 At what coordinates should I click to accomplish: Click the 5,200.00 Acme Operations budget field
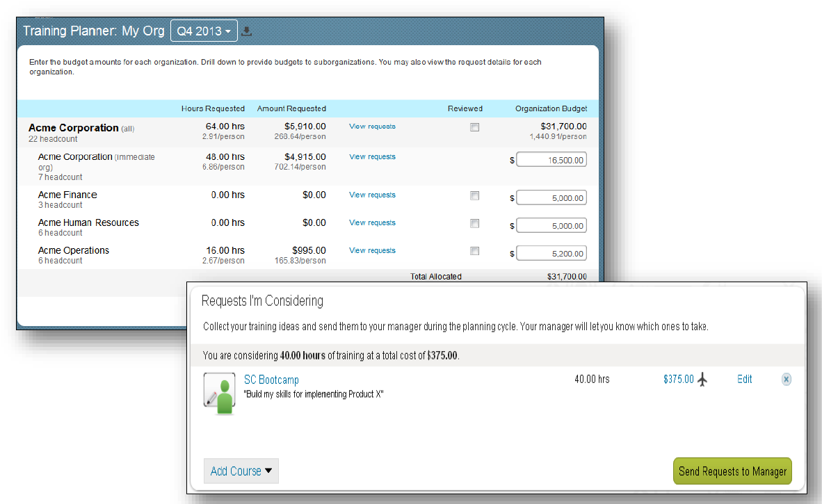pos(551,253)
